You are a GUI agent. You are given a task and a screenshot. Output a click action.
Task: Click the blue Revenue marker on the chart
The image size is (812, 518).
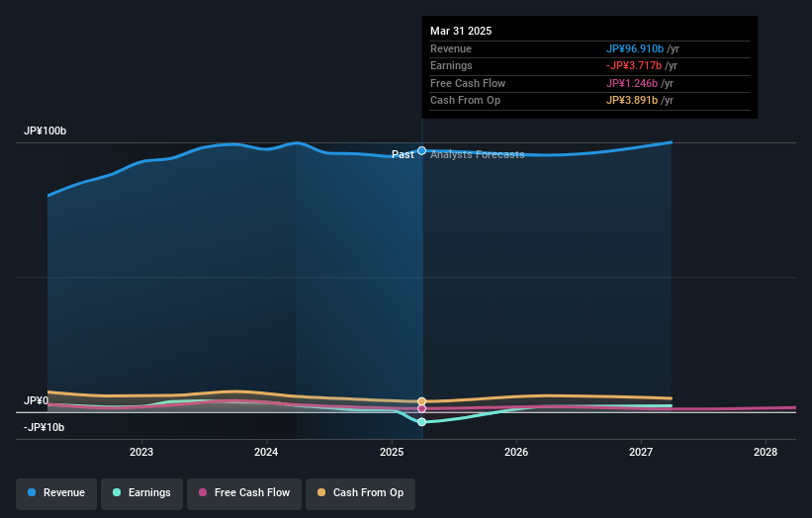tap(421, 150)
